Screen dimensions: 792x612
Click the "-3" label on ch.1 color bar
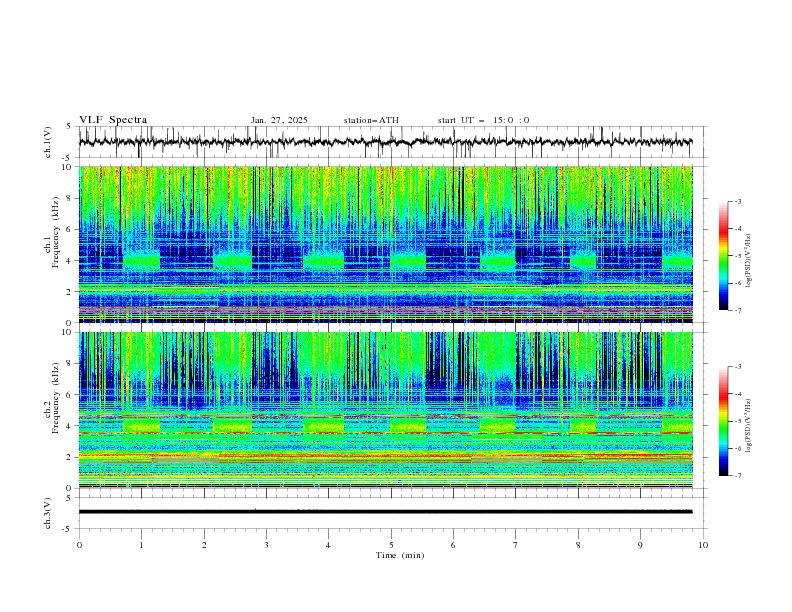tap(738, 201)
